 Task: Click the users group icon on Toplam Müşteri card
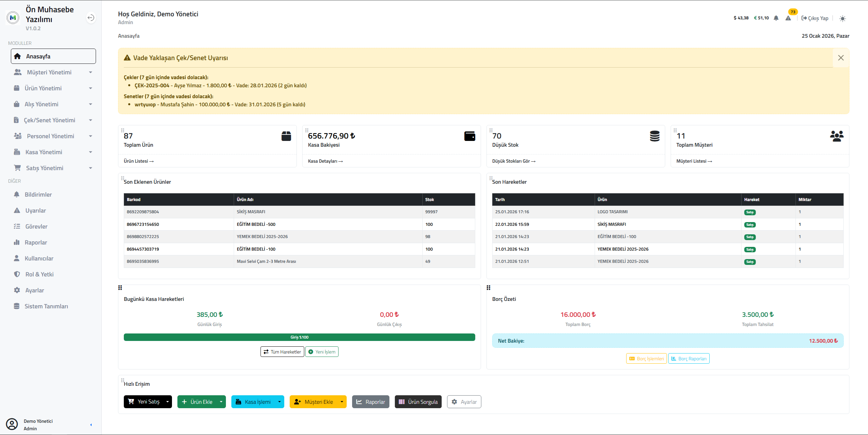pyautogui.click(x=836, y=136)
